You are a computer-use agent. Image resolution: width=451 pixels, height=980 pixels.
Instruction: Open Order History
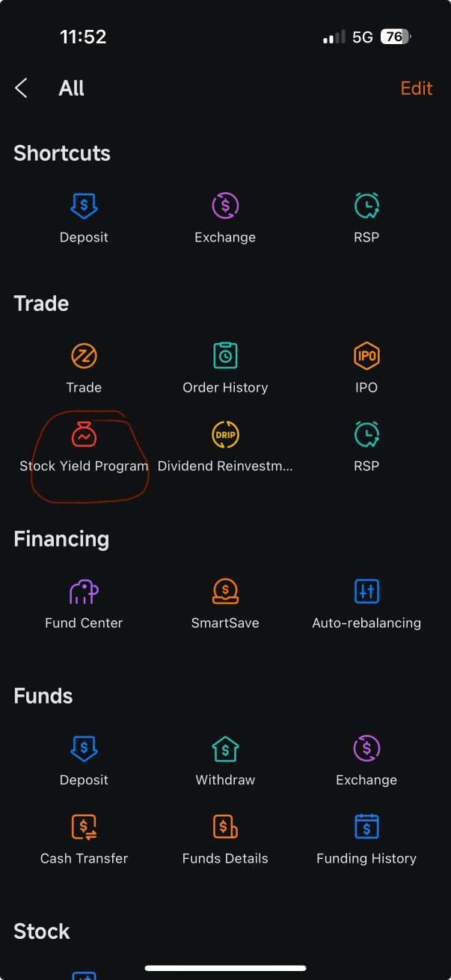[225, 356]
